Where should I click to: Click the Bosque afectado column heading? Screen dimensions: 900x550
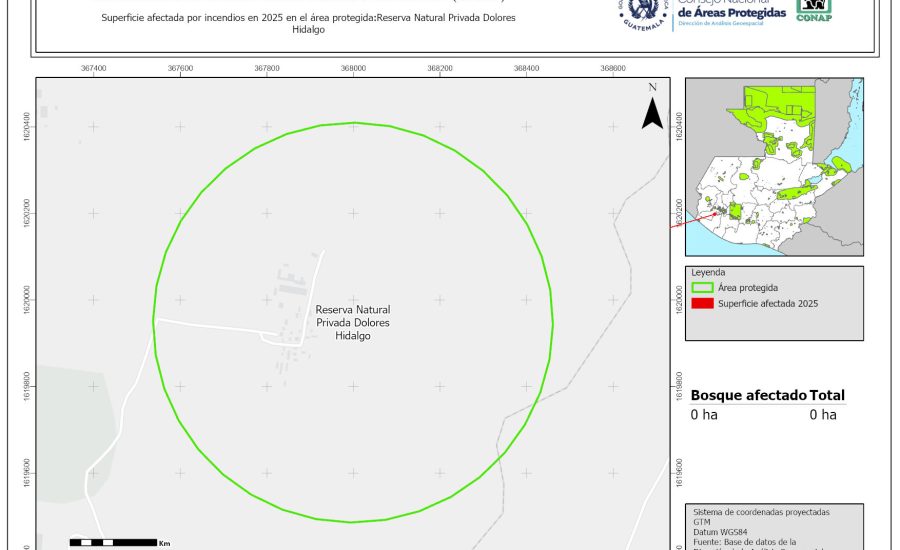point(748,395)
